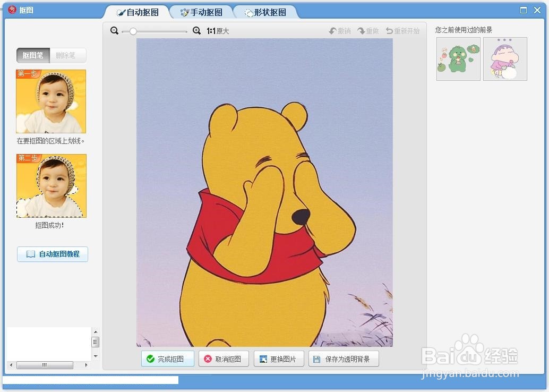The height and width of the screenshot is (392, 549).
Task: Click the scroll down arrow in left panel
Action: tap(96, 356)
